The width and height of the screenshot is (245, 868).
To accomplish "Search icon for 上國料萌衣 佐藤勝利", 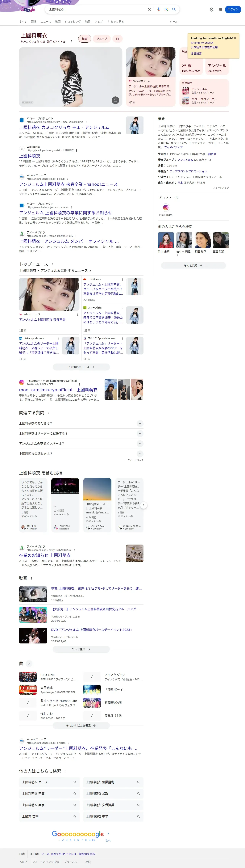I will click(138, 782).
